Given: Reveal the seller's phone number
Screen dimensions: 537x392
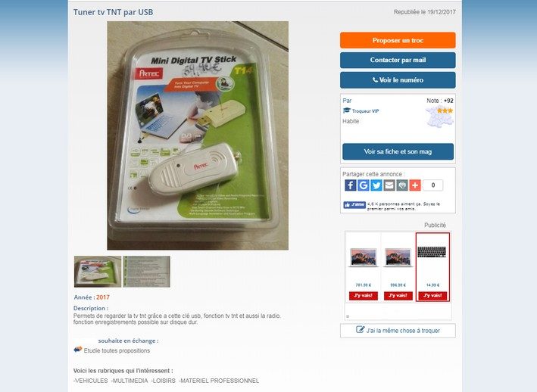Looking at the screenshot, I should pos(398,80).
